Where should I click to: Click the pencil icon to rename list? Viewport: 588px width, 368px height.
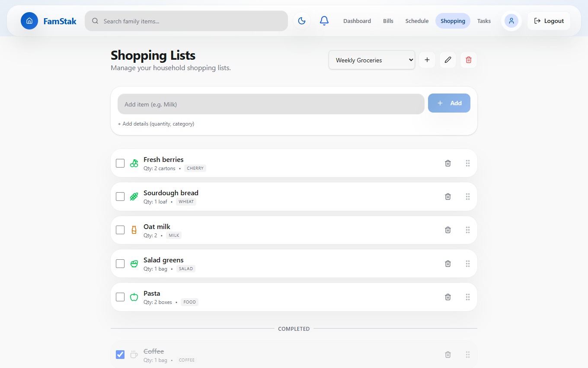pyautogui.click(x=448, y=60)
